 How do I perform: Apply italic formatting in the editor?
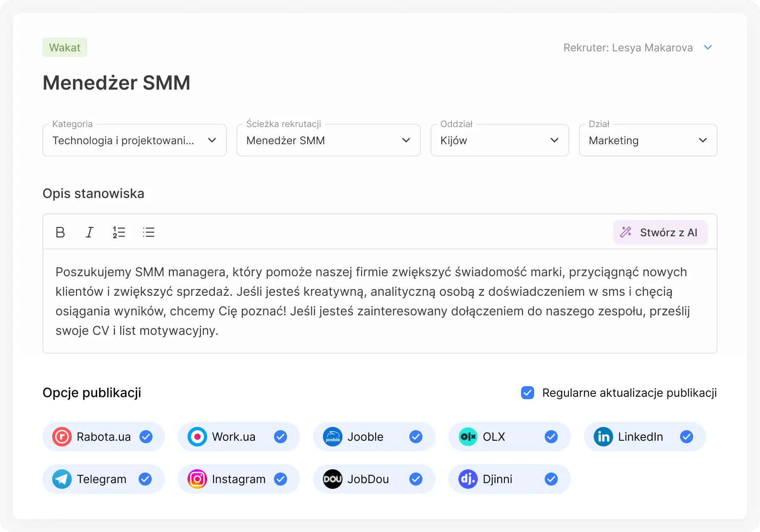point(90,232)
